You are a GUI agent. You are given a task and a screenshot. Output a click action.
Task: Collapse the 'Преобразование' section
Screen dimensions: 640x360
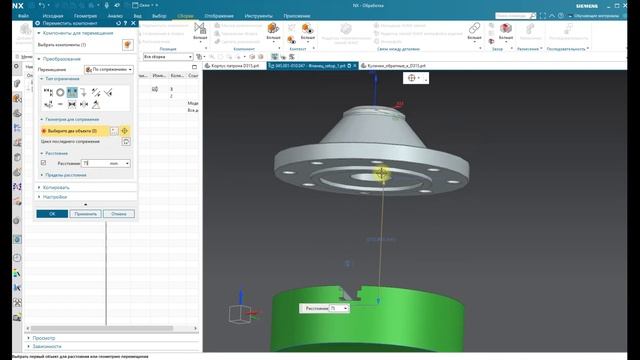[59, 59]
